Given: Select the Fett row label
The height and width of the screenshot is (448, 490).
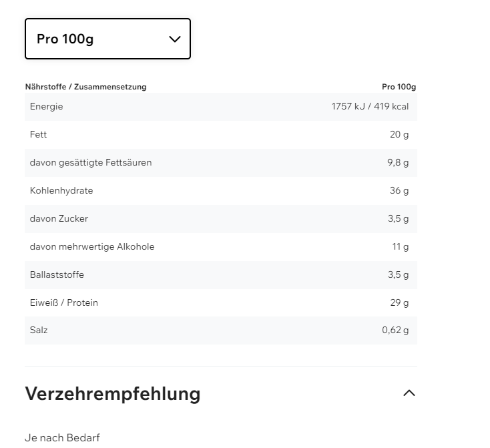Looking at the screenshot, I should pos(39,134).
